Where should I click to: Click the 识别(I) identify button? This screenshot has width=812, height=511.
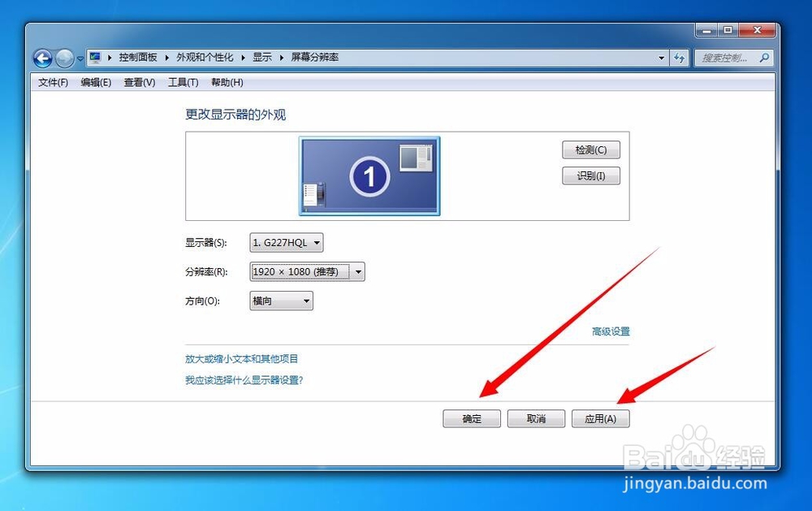591,175
